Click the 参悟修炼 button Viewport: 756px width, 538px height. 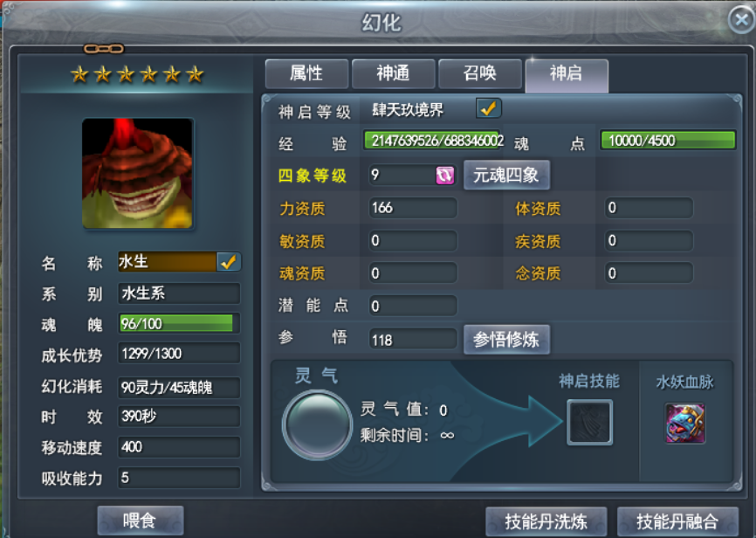tap(506, 340)
